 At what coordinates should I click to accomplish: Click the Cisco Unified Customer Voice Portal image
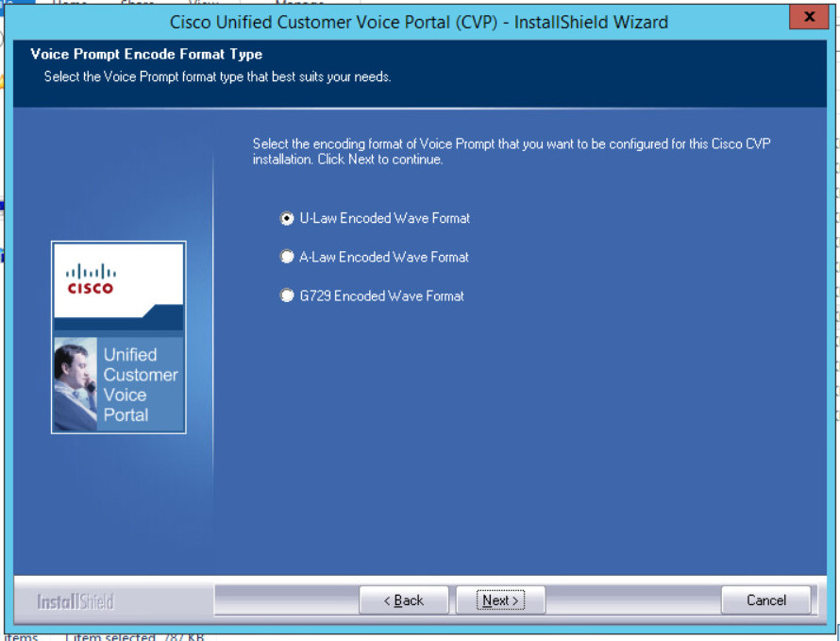(x=118, y=337)
